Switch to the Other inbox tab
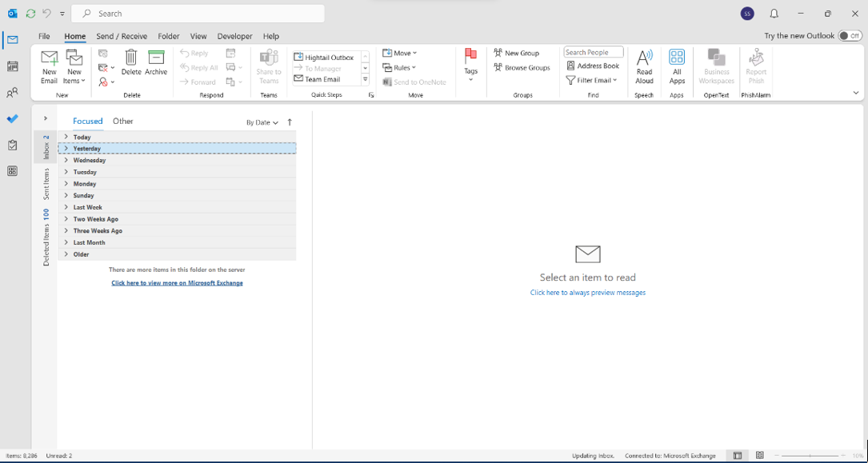Image resolution: width=868 pixels, height=463 pixels. click(x=123, y=121)
